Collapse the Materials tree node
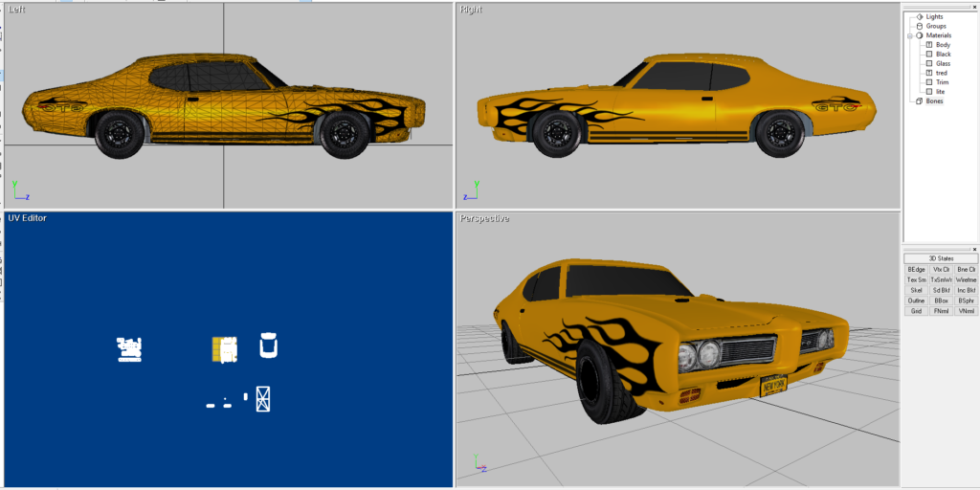 (x=910, y=35)
